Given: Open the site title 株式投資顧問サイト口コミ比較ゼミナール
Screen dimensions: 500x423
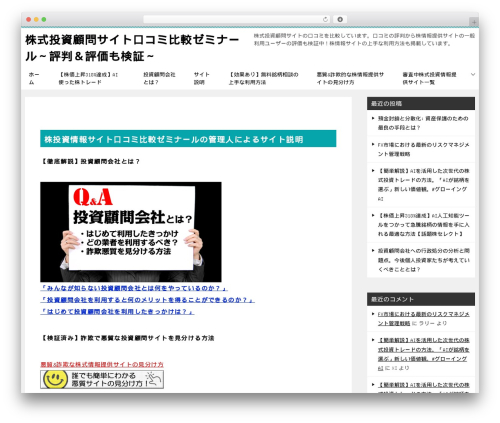Looking at the screenshot, I should pos(132,48).
